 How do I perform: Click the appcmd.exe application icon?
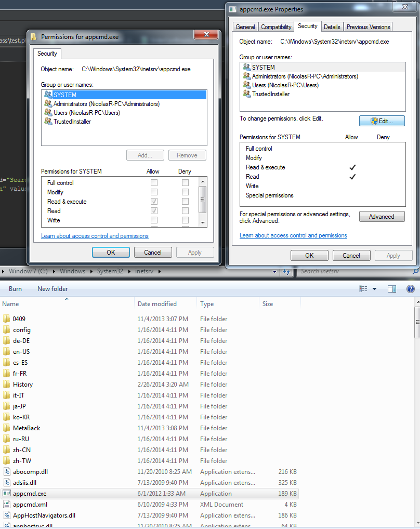(7, 493)
